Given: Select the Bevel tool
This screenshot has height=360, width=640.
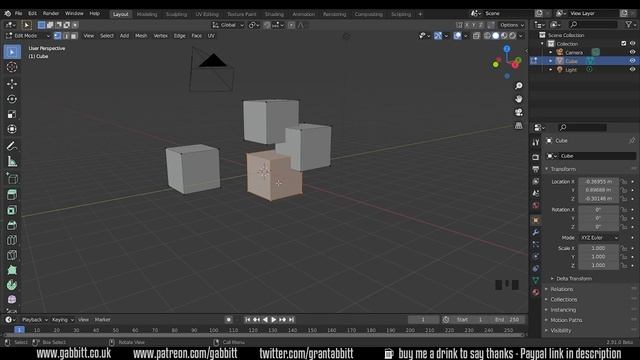Looking at the screenshot, I should [x=12, y=225].
